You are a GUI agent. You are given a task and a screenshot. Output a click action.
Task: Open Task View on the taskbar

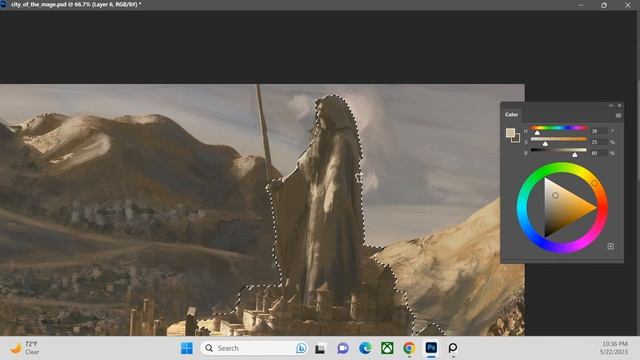coord(320,348)
